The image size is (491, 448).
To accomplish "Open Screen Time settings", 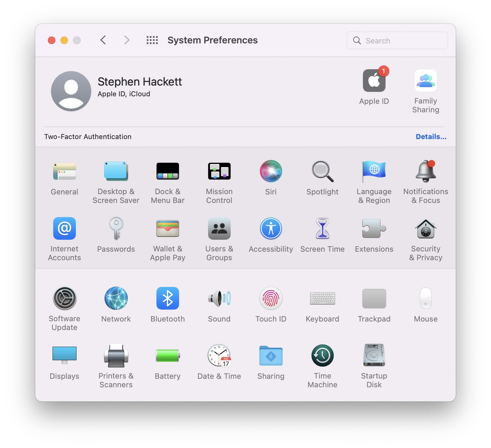I will [x=323, y=229].
